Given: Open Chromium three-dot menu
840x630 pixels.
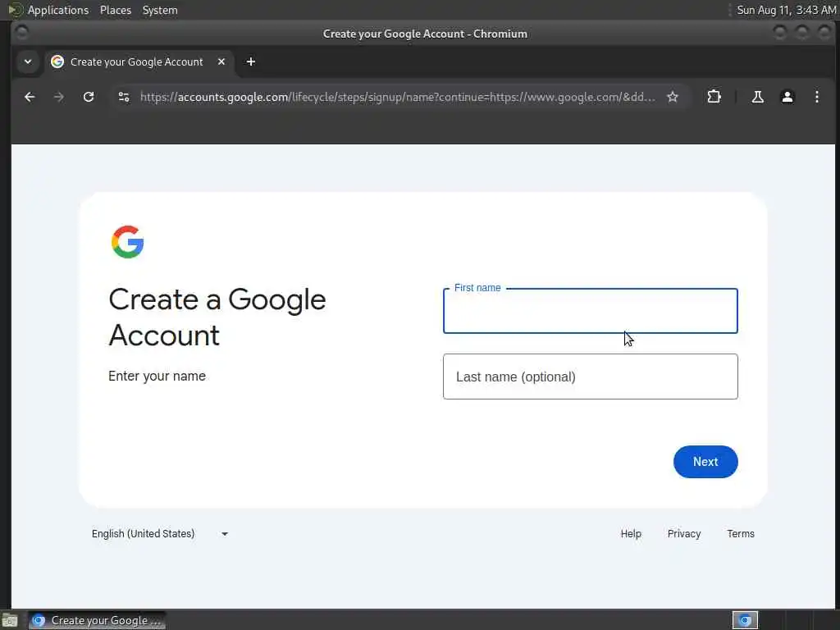Looking at the screenshot, I should point(816,97).
